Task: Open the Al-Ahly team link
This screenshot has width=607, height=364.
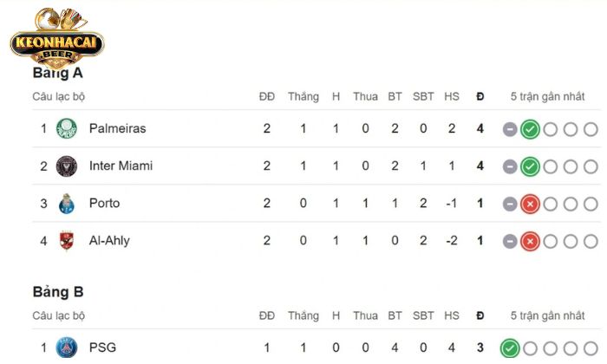Action: pyautogui.click(x=109, y=241)
